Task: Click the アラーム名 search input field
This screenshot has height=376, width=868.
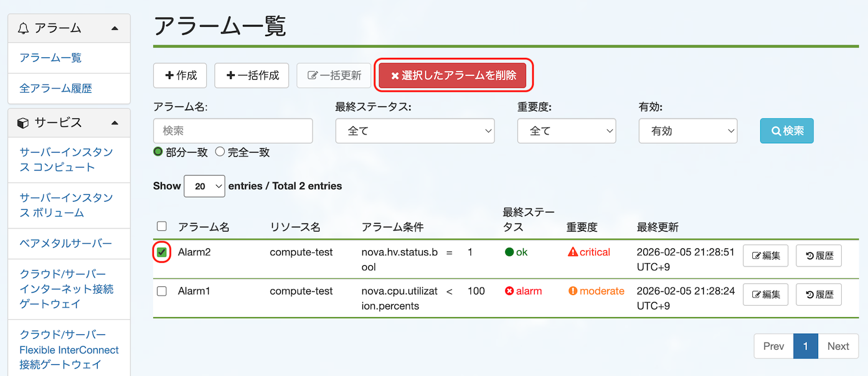Action: coord(233,131)
